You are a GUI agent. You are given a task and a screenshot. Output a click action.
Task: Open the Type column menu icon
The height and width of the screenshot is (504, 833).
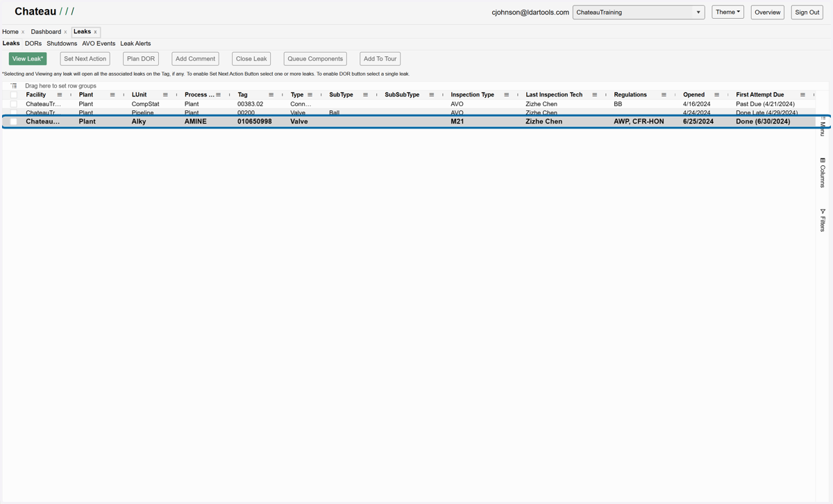310,95
